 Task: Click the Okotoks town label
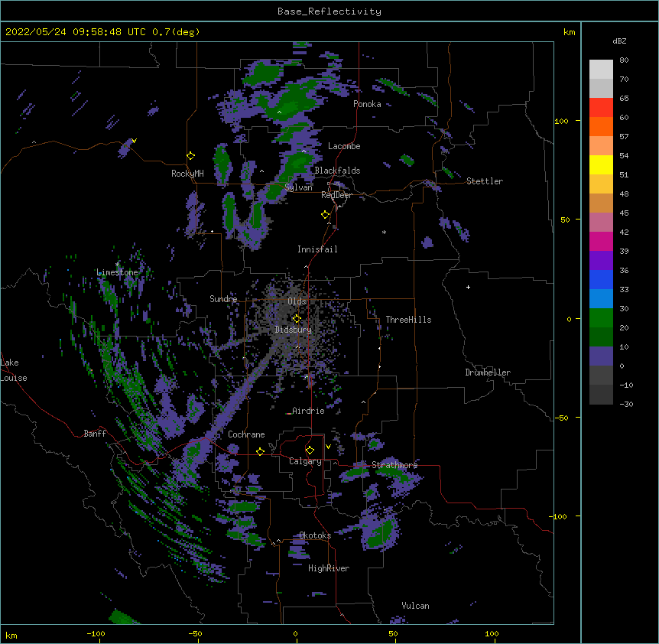click(x=315, y=535)
